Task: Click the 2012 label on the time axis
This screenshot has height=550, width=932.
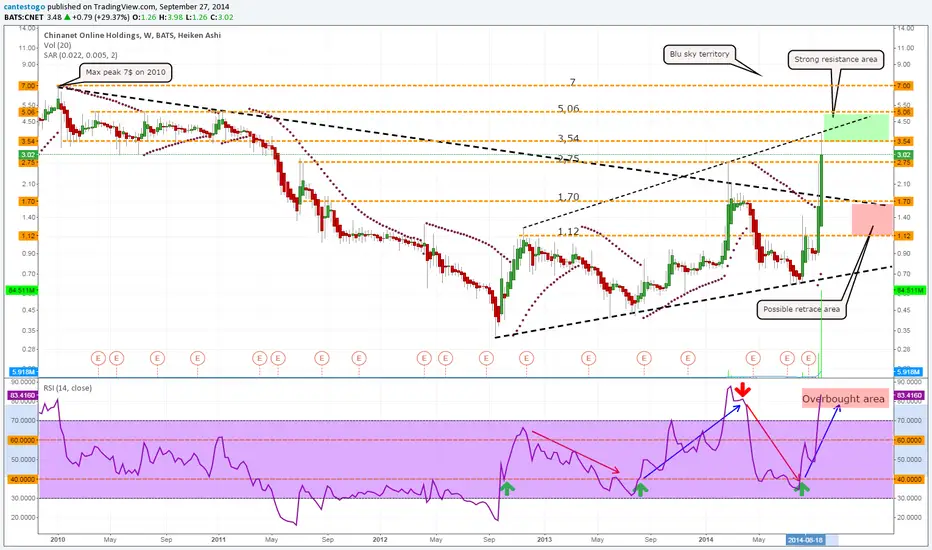Action: pos(380,540)
